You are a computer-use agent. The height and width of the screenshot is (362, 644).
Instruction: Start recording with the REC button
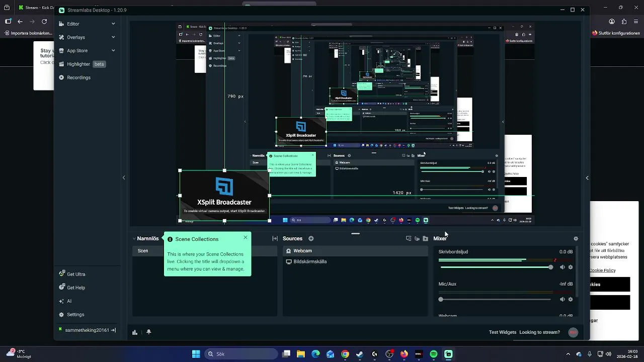(x=573, y=332)
